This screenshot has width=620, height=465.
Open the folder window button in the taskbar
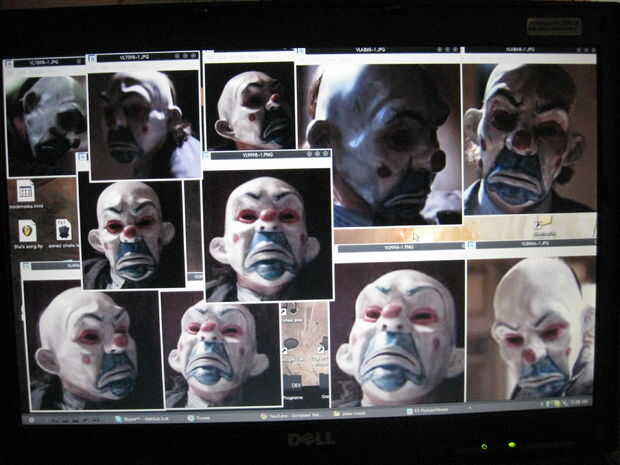tap(351, 414)
